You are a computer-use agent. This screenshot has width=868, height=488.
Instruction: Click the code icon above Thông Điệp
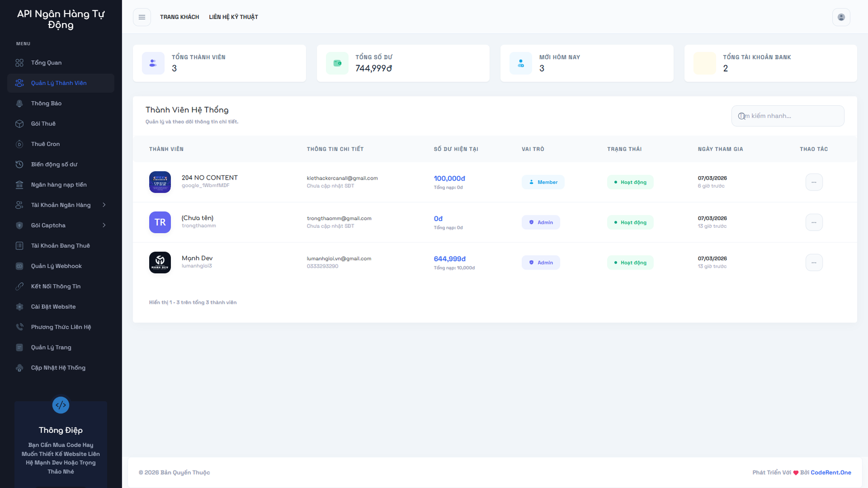61,405
